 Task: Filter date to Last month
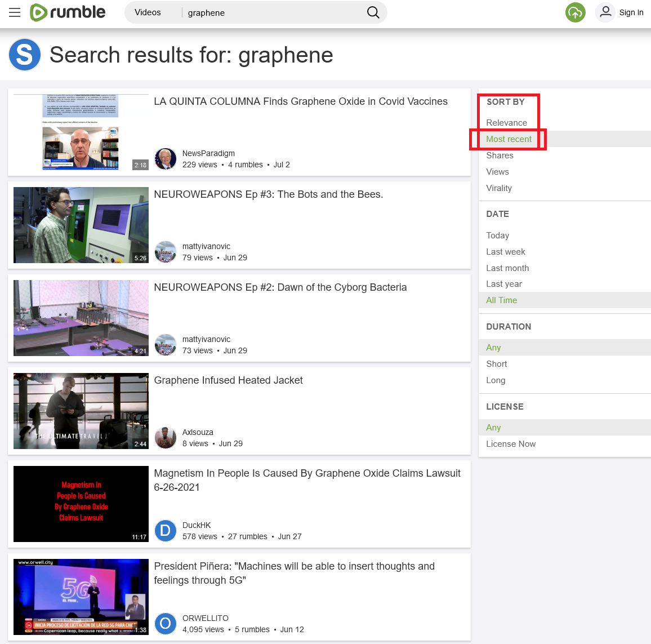coord(507,268)
